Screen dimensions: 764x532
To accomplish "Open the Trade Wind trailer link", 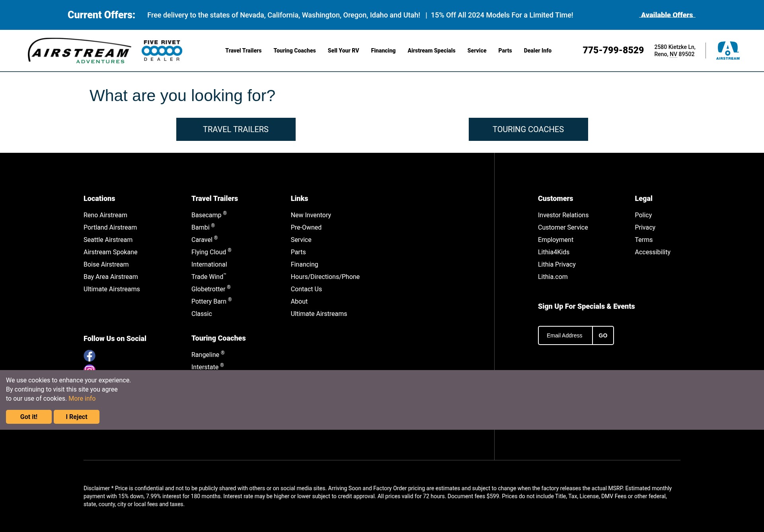I will [x=209, y=277].
